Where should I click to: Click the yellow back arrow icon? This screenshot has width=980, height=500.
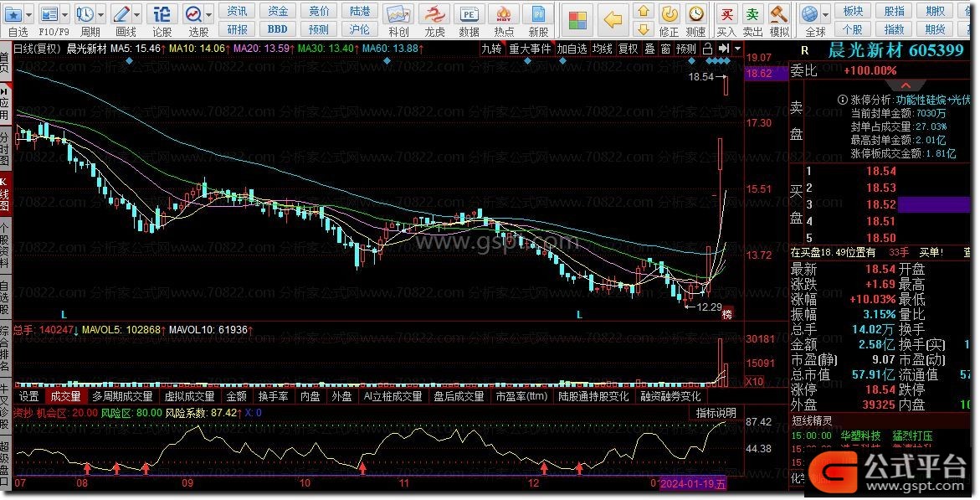click(613, 21)
